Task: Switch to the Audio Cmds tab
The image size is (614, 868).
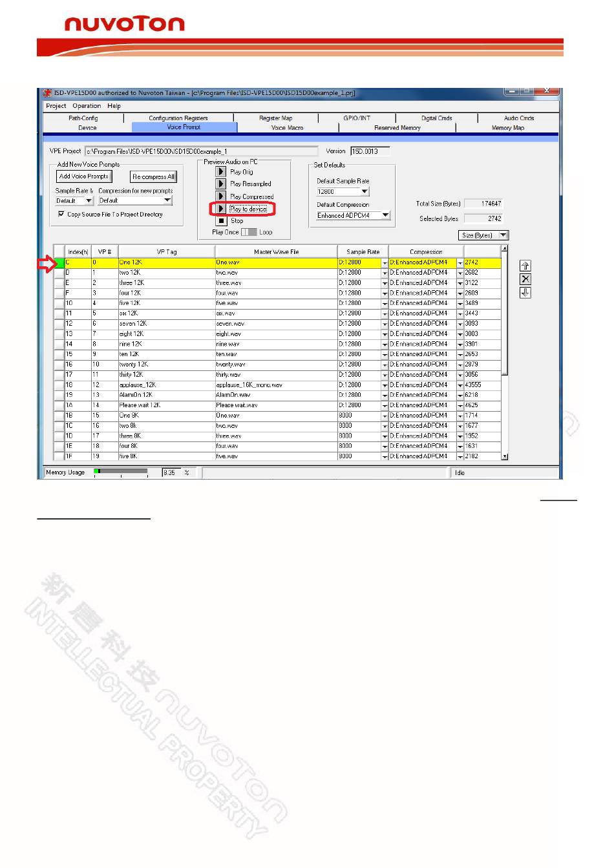Action: point(519,118)
